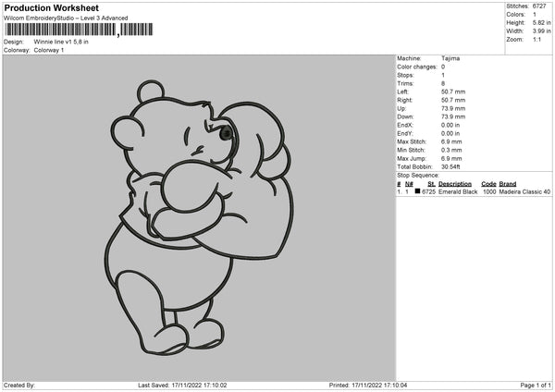The width and height of the screenshot is (555, 392).
Task: Click the Trims value 8
Action: click(x=443, y=83)
